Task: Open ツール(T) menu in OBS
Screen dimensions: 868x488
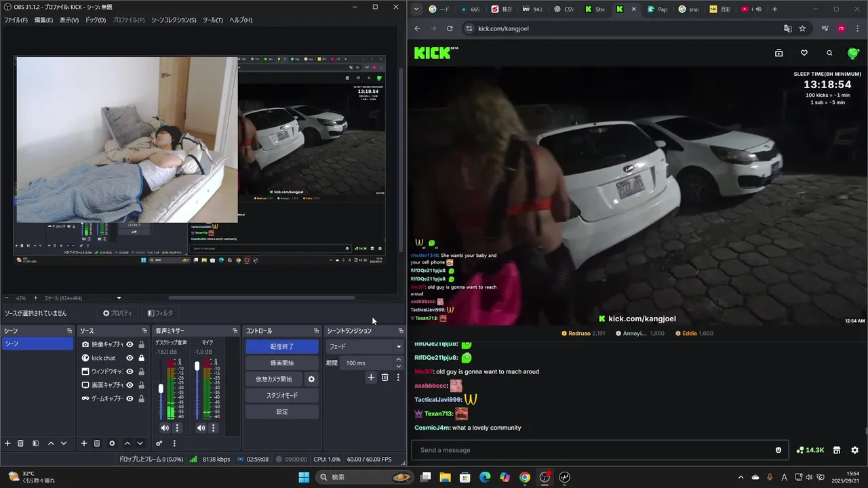Action: [x=212, y=20]
